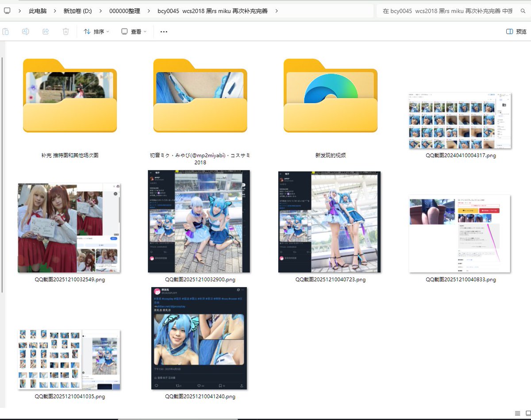Screen dimensions: 531x420
Task: Select thumbnail QQ截图20251210040723.png
Action: click(x=330, y=222)
